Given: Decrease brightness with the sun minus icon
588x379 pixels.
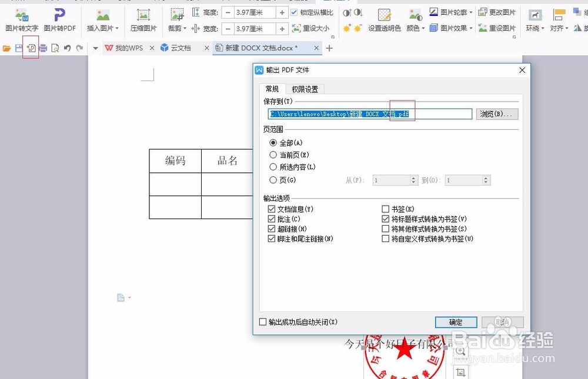Looking at the screenshot, I should click(358, 28).
